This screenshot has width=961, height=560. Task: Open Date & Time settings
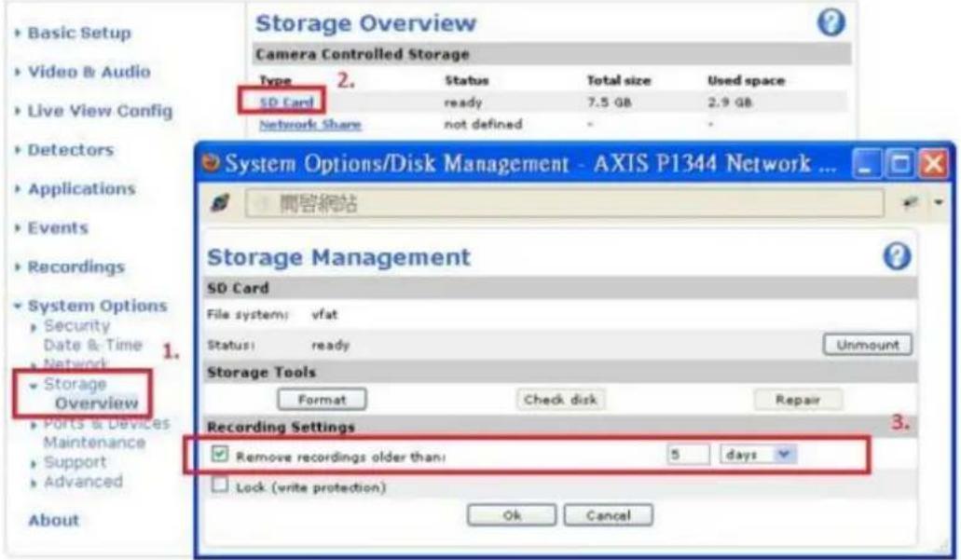click(92, 345)
